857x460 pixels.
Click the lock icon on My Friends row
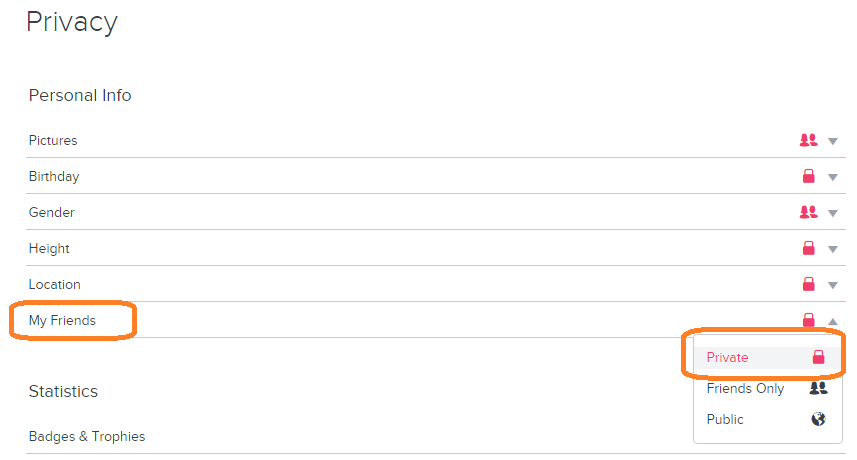coord(809,320)
